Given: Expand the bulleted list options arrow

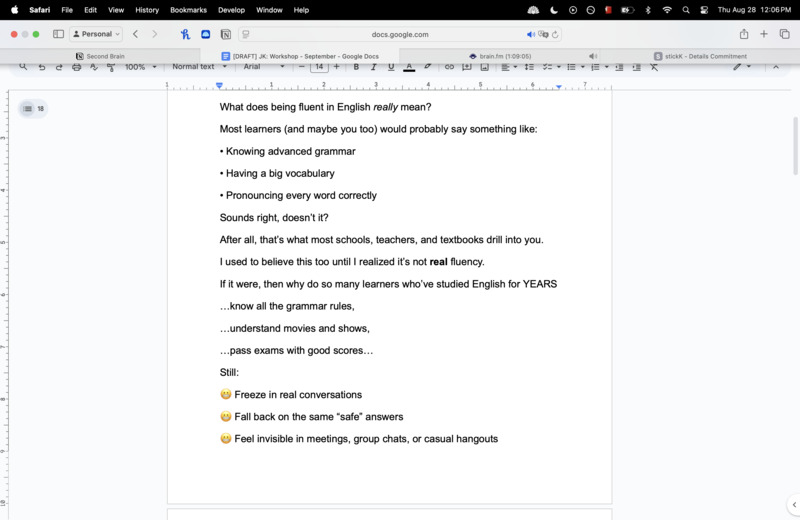Looking at the screenshot, I should [x=583, y=67].
